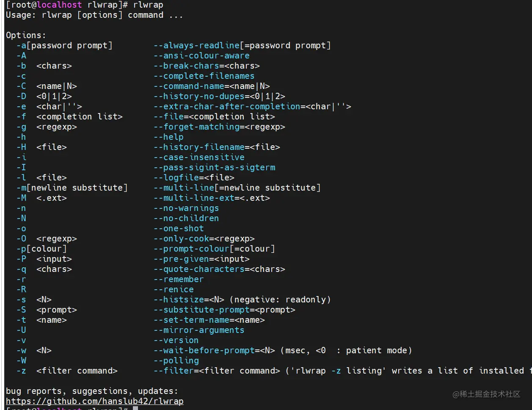This screenshot has width=532, height=410.
Task: Click the --version option
Action: coord(176,340)
